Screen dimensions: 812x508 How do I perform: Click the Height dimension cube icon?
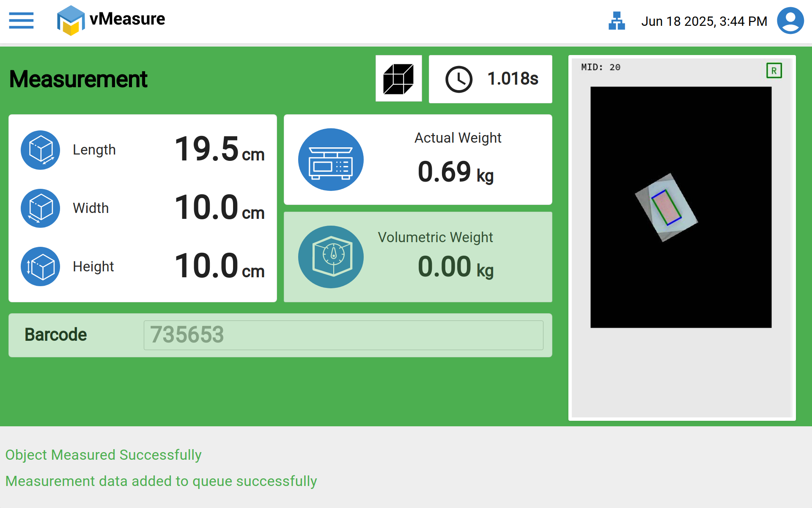click(x=41, y=267)
